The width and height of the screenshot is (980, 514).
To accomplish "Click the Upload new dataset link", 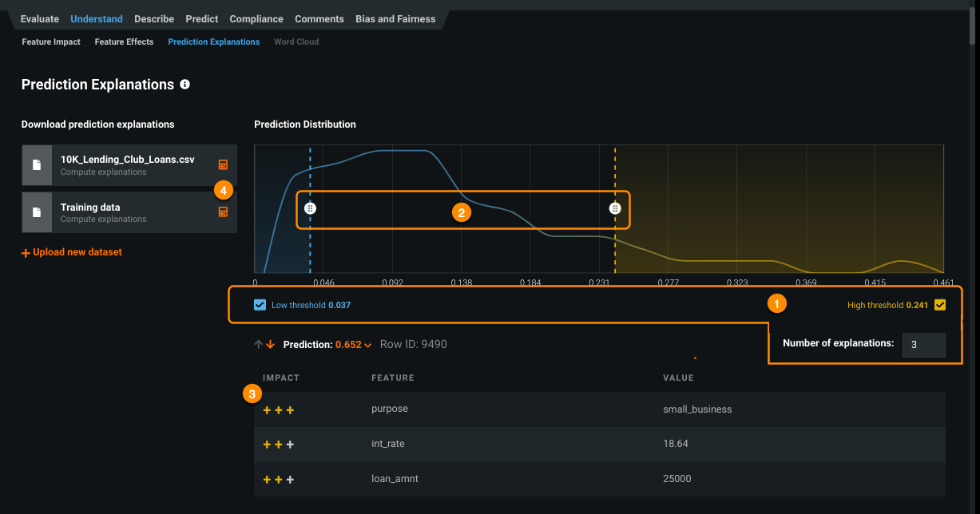I will point(77,252).
